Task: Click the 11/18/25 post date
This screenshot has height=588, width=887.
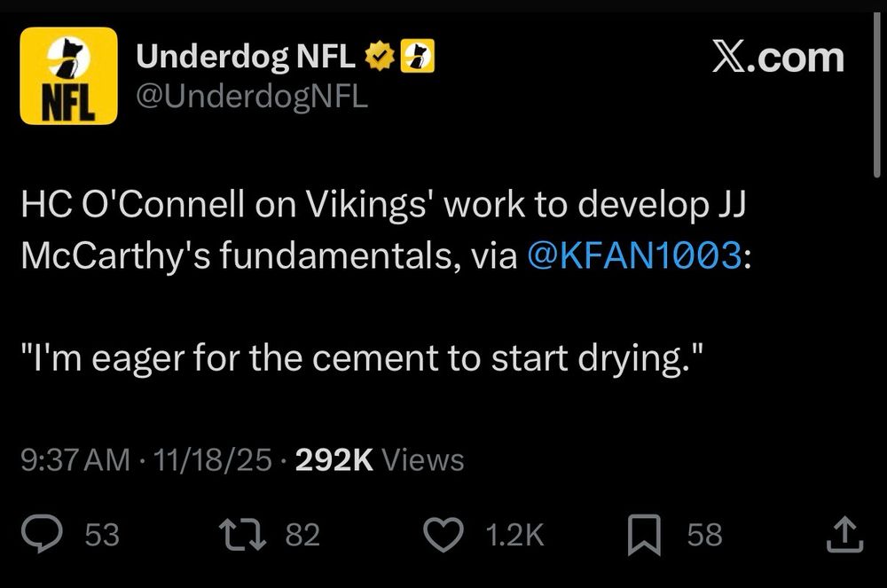Action: (213, 460)
